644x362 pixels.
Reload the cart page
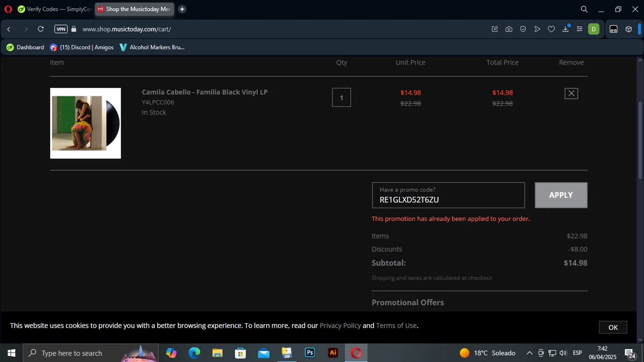(x=41, y=29)
